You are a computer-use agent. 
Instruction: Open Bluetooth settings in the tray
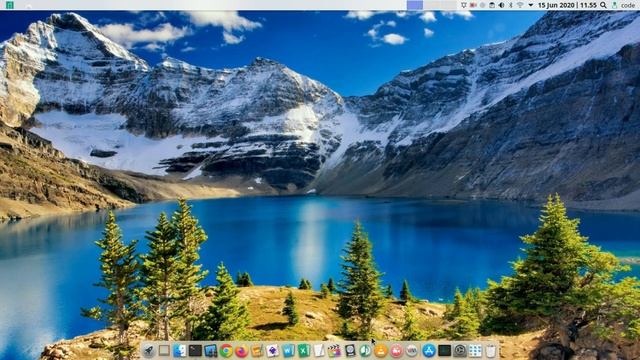(x=511, y=5)
